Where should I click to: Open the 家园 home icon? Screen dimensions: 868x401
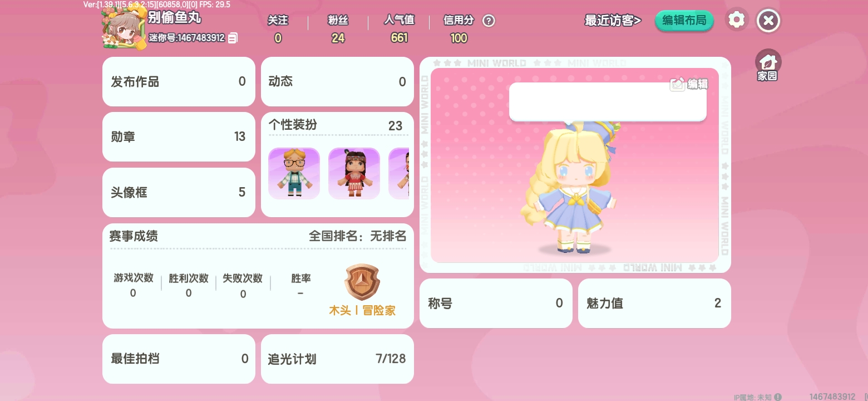(768, 65)
